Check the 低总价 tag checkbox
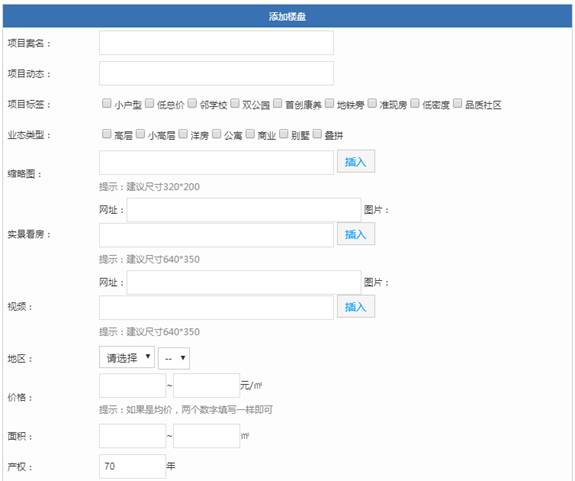This screenshot has height=481, width=575. click(x=149, y=103)
